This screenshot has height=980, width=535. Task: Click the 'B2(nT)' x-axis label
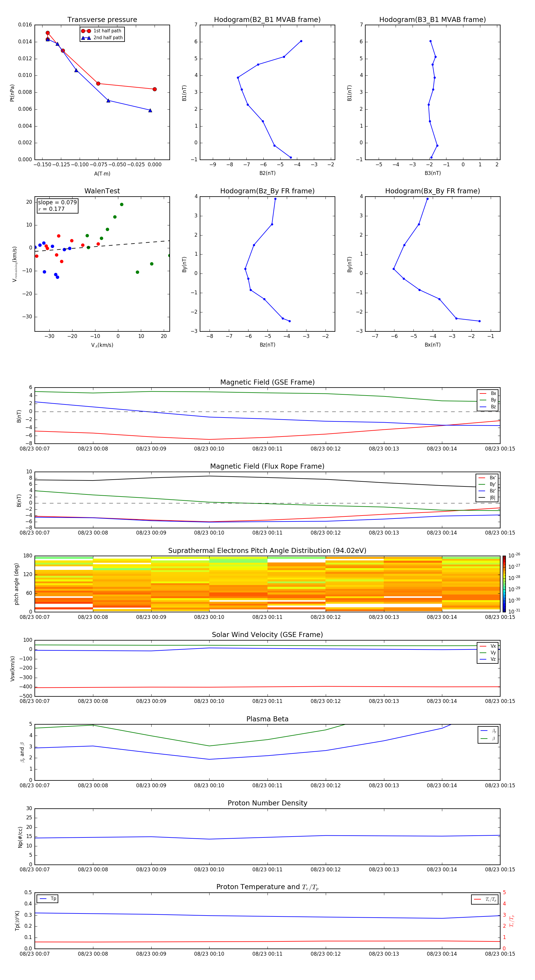267,173
